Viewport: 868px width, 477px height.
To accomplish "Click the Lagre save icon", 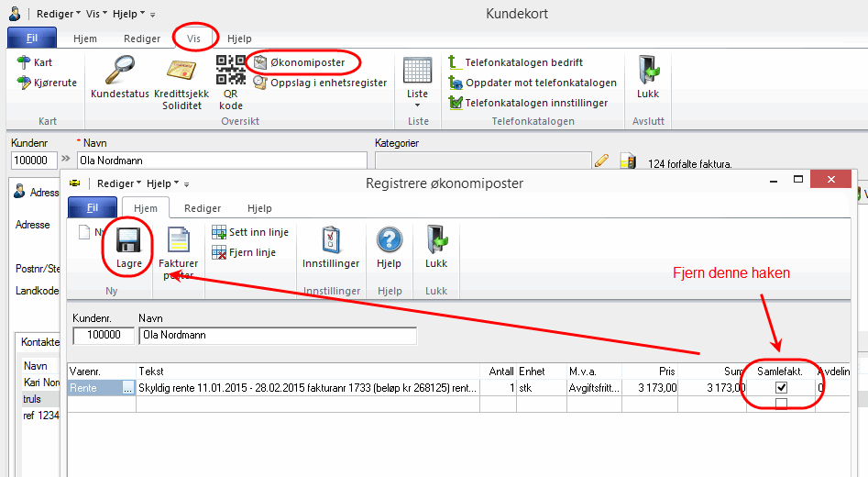I will pyautogui.click(x=128, y=245).
